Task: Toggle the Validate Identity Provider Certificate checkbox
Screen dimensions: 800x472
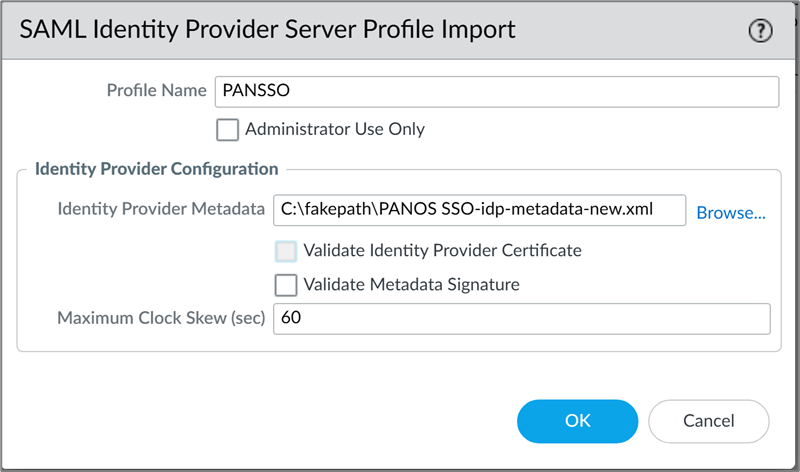Action: click(286, 251)
